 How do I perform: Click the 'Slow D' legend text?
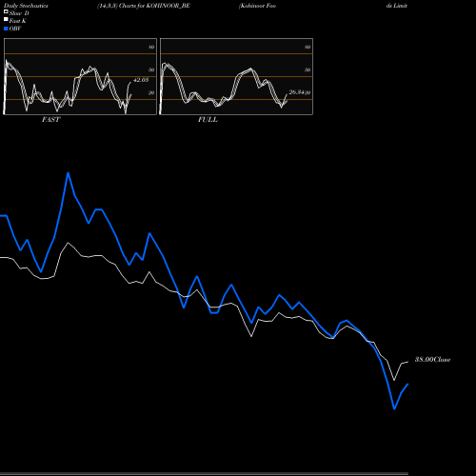[19, 13]
